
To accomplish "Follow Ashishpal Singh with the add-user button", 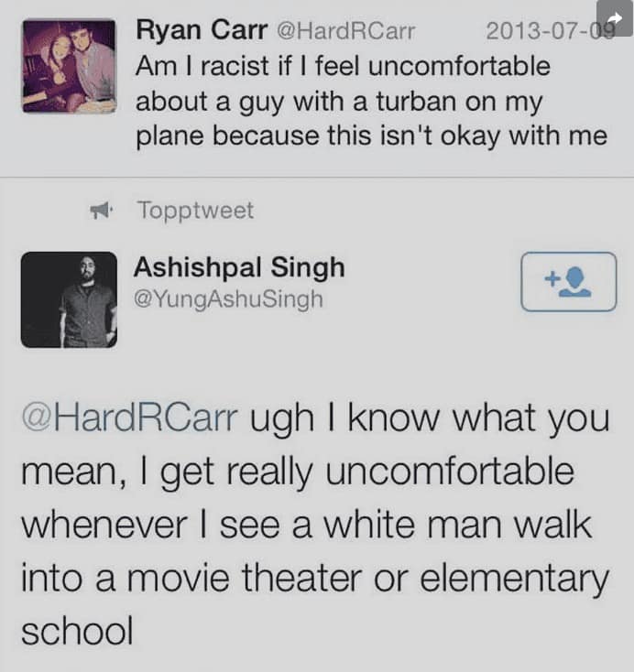I will (568, 281).
